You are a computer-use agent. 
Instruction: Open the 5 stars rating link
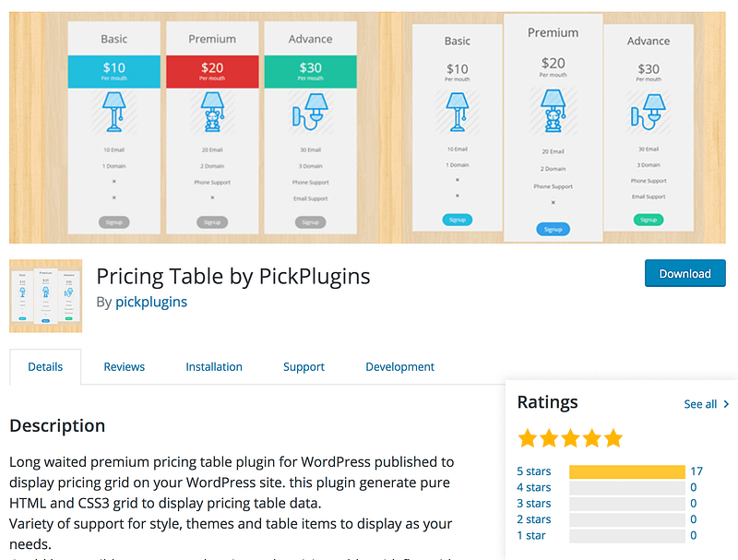tap(534, 471)
